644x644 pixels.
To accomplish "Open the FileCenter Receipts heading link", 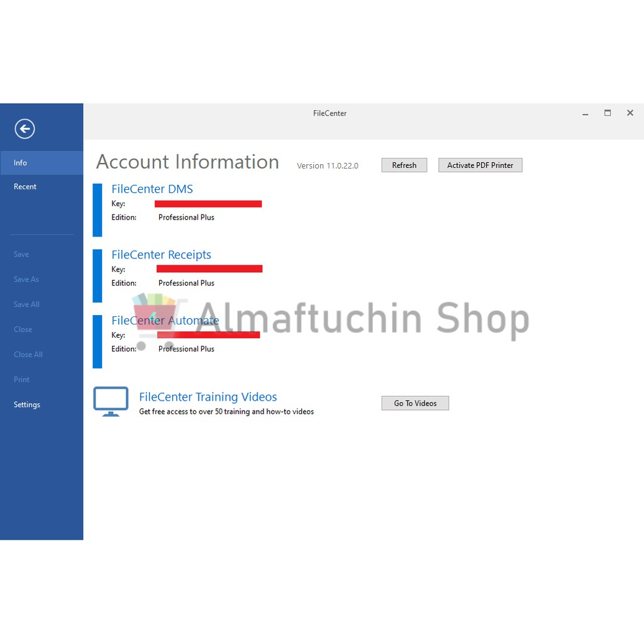I will coord(162,255).
